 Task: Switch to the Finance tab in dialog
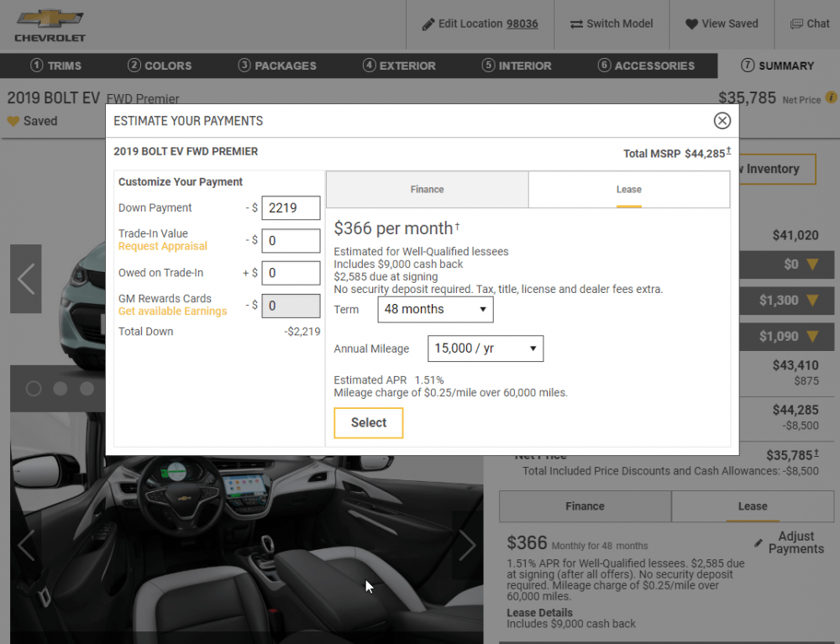(x=427, y=190)
